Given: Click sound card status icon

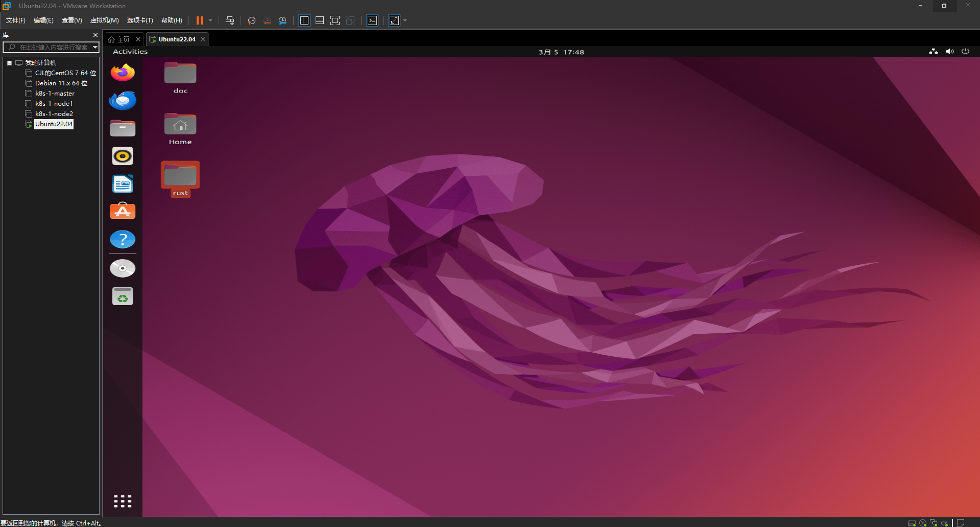Looking at the screenshot, I should tap(944, 523).
